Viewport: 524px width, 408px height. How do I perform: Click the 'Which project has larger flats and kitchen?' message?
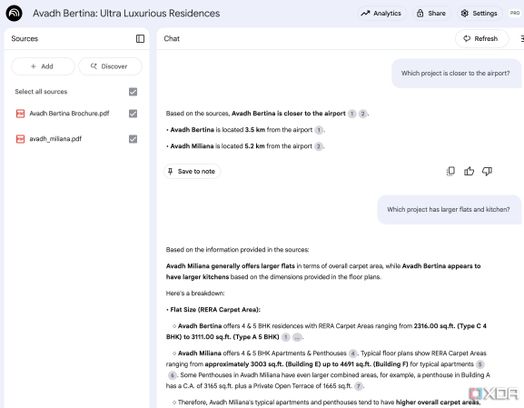pos(448,210)
